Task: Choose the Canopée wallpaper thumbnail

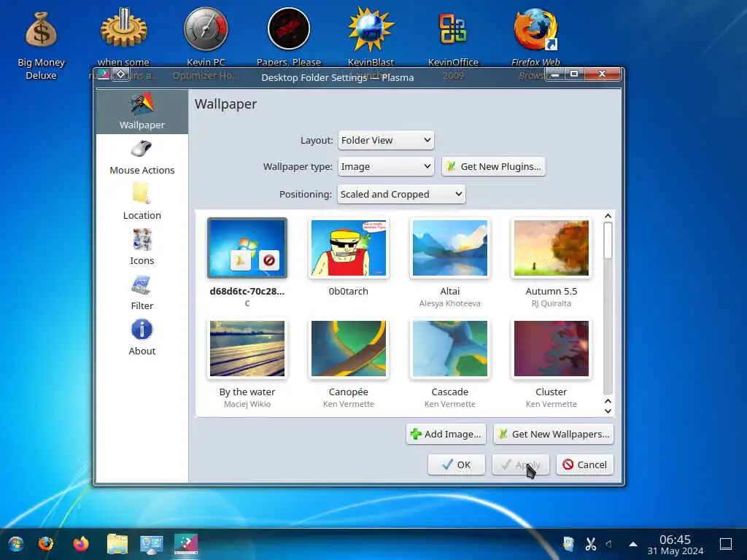Action: click(x=349, y=349)
